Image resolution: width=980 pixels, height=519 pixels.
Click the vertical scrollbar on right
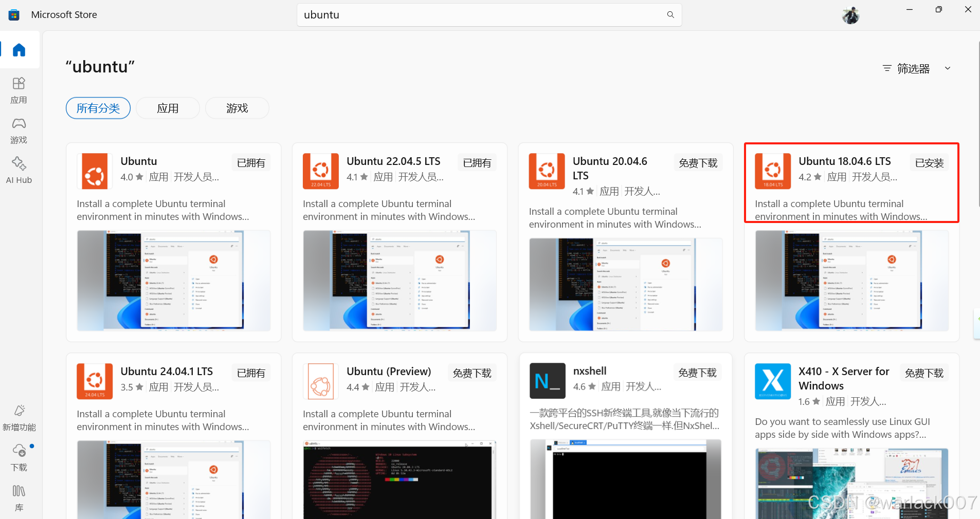[x=978, y=123]
